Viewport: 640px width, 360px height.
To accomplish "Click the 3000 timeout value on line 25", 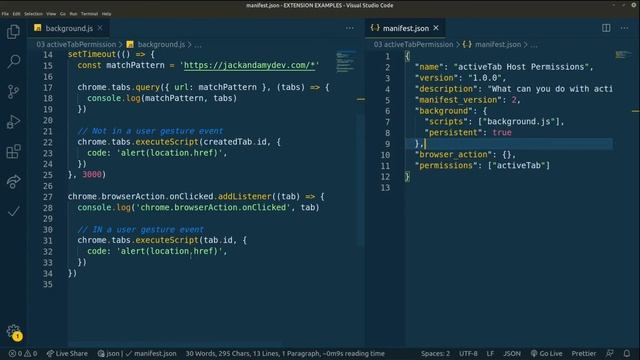I will coord(92,175).
